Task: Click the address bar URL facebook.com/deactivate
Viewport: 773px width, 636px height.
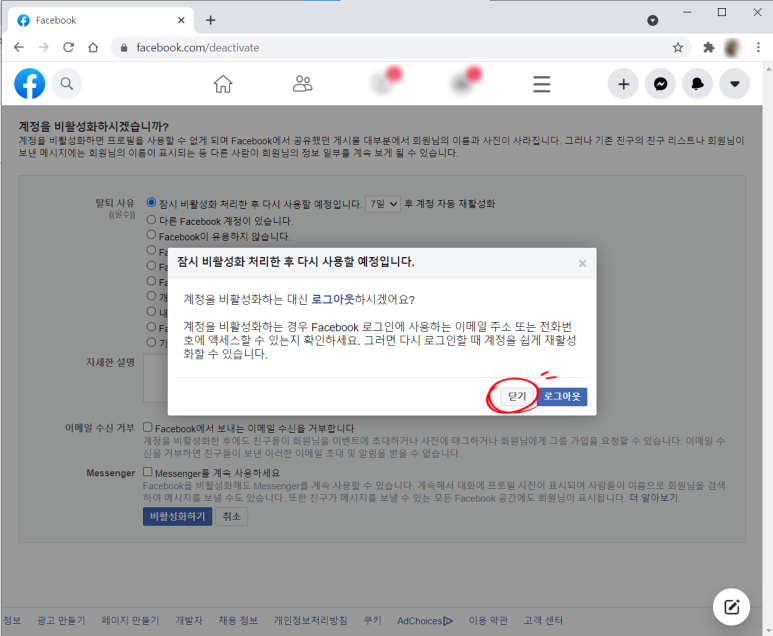Action: click(198, 48)
